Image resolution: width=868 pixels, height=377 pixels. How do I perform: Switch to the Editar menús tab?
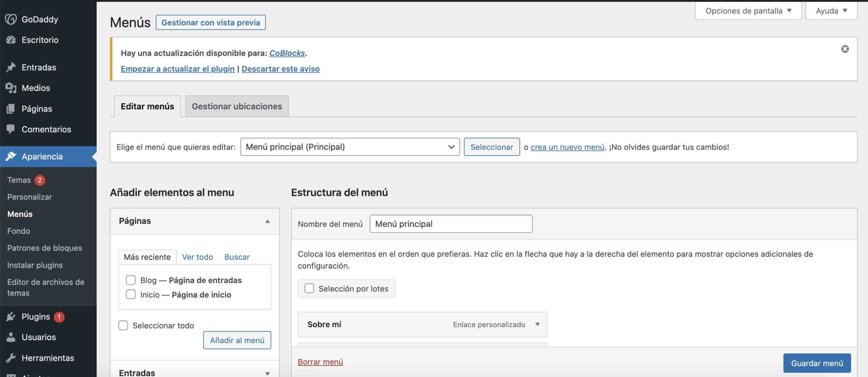(147, 106)
